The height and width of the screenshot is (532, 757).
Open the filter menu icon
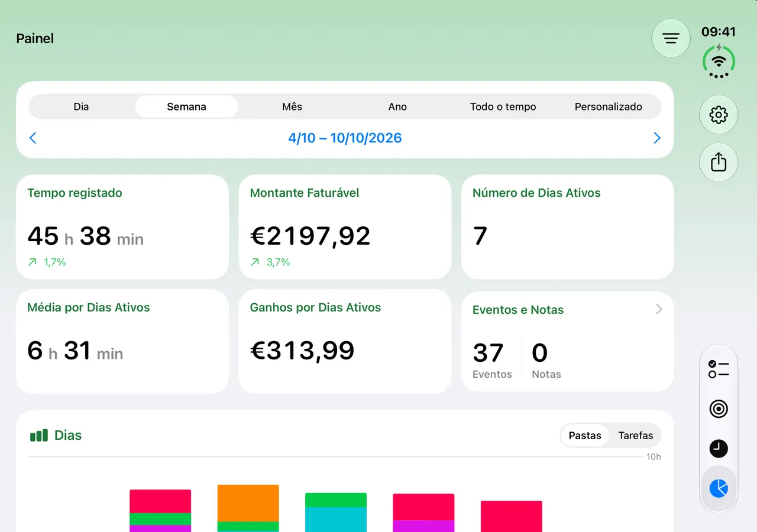(671, 38)
